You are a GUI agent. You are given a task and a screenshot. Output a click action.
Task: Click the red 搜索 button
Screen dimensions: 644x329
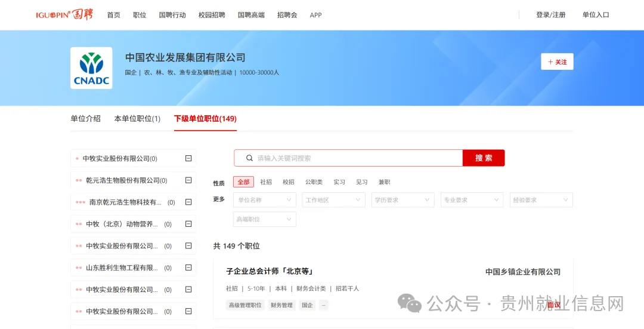[484, 158]
